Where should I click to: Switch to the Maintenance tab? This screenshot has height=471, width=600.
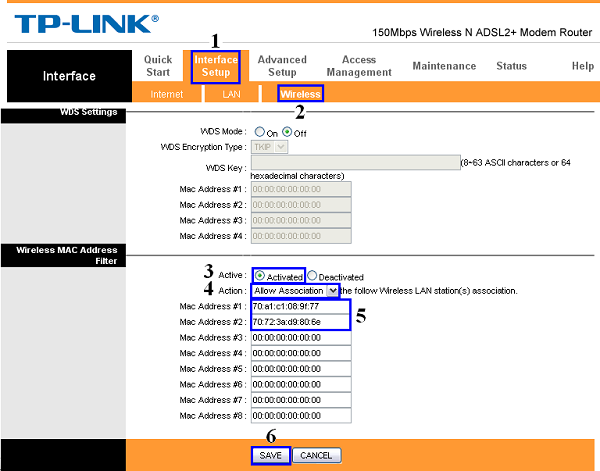[444, 66]
